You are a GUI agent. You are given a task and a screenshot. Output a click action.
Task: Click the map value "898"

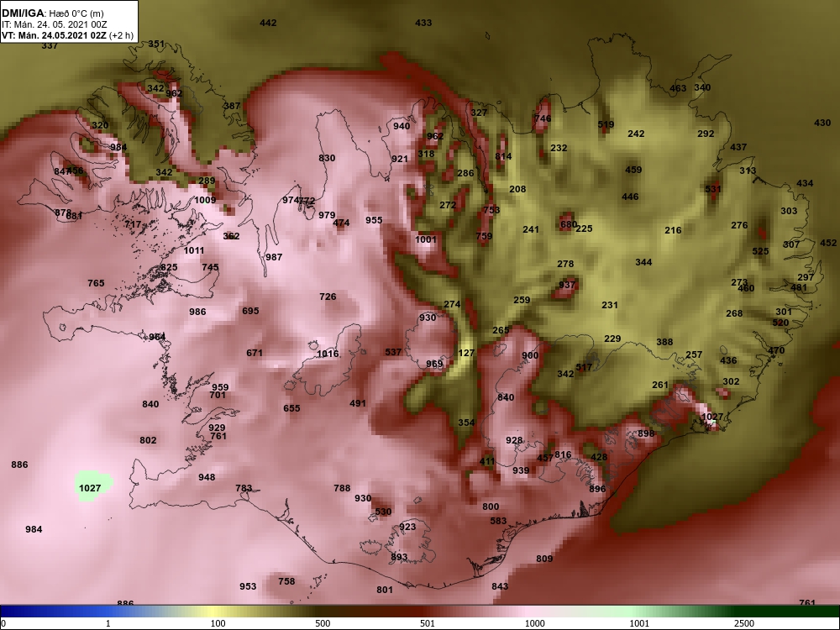point(646,433)
